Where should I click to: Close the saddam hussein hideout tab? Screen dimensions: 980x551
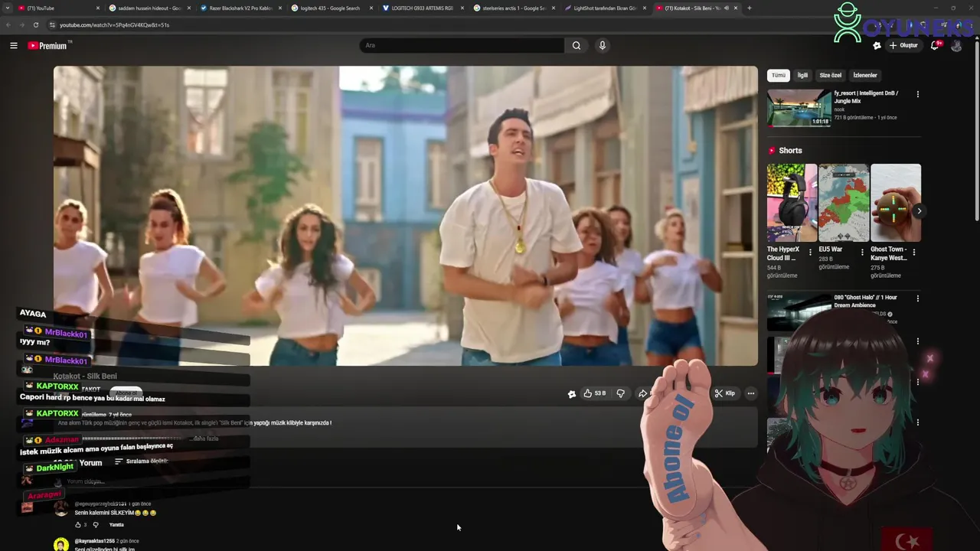[x=189, y=8]
